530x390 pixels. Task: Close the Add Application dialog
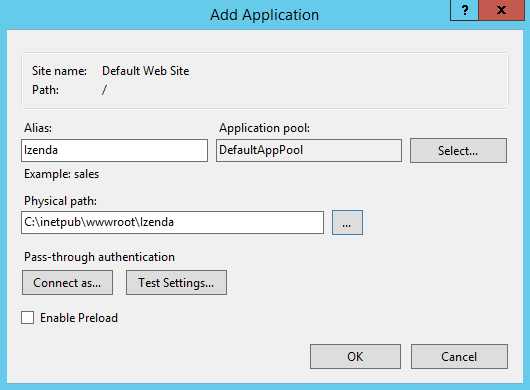pyautogui.click(x=502, y=10)
